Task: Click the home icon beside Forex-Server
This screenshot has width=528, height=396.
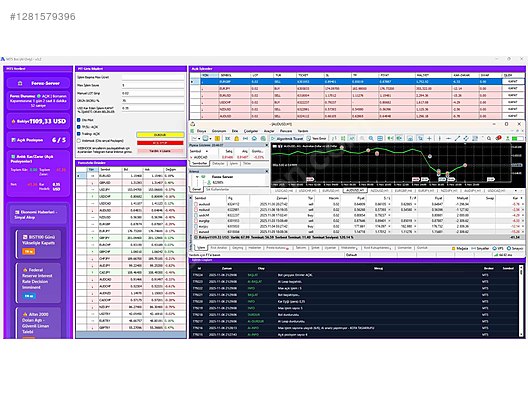Action: coord(20,83)
